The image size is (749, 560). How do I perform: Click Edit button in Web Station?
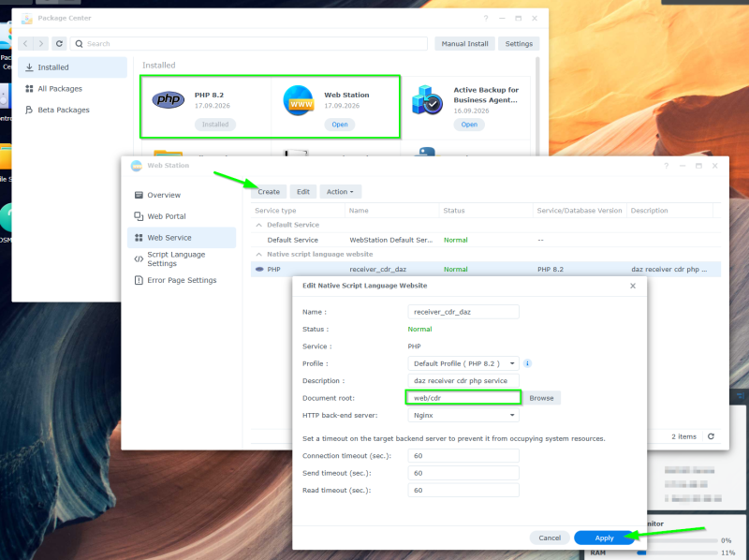(x=303, y=192)
